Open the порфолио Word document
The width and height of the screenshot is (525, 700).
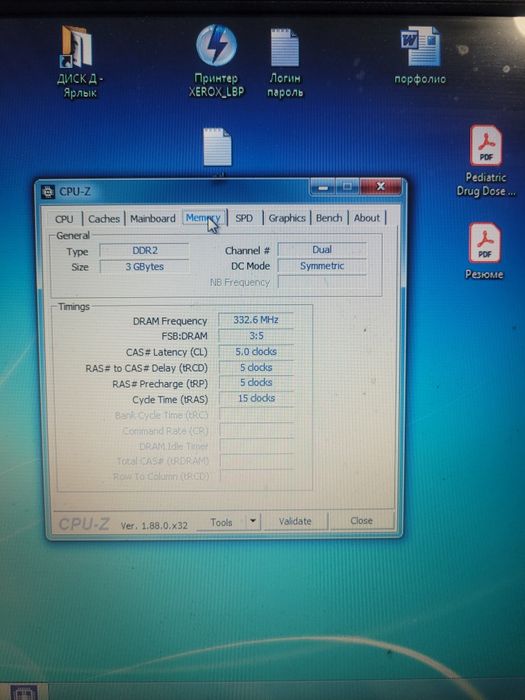tap(420, 56)
